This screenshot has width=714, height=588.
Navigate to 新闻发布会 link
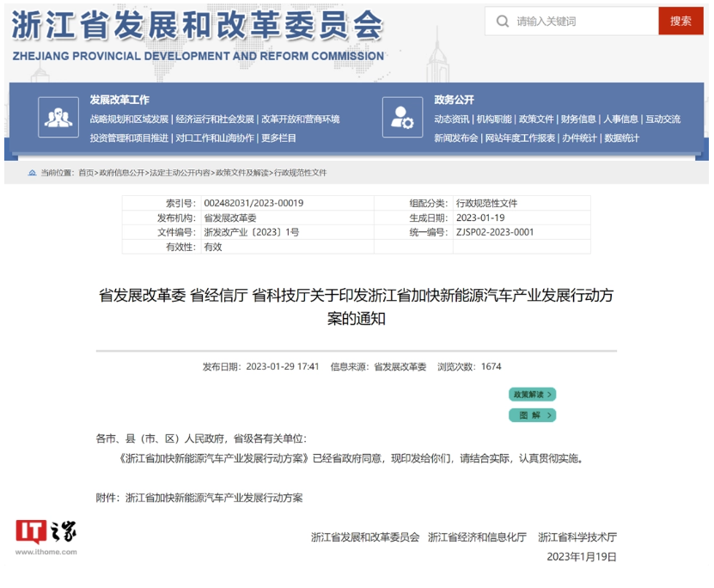(455, 138)
